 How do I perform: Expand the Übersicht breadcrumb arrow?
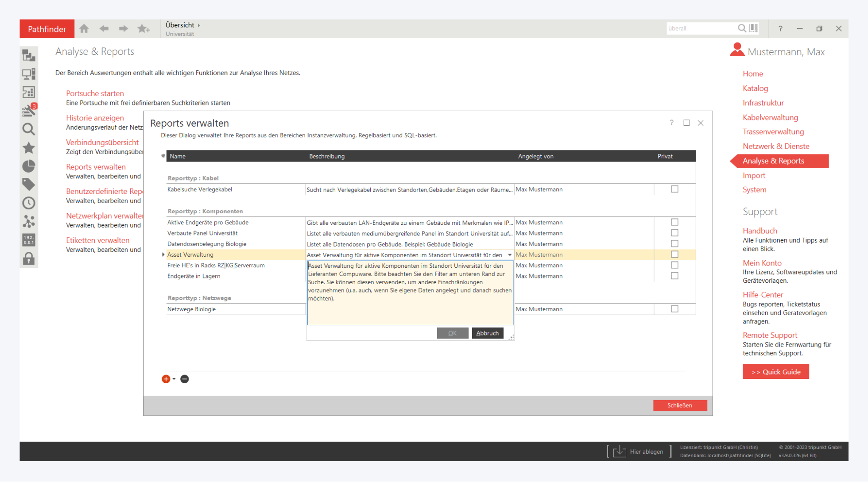pos(199,25)
